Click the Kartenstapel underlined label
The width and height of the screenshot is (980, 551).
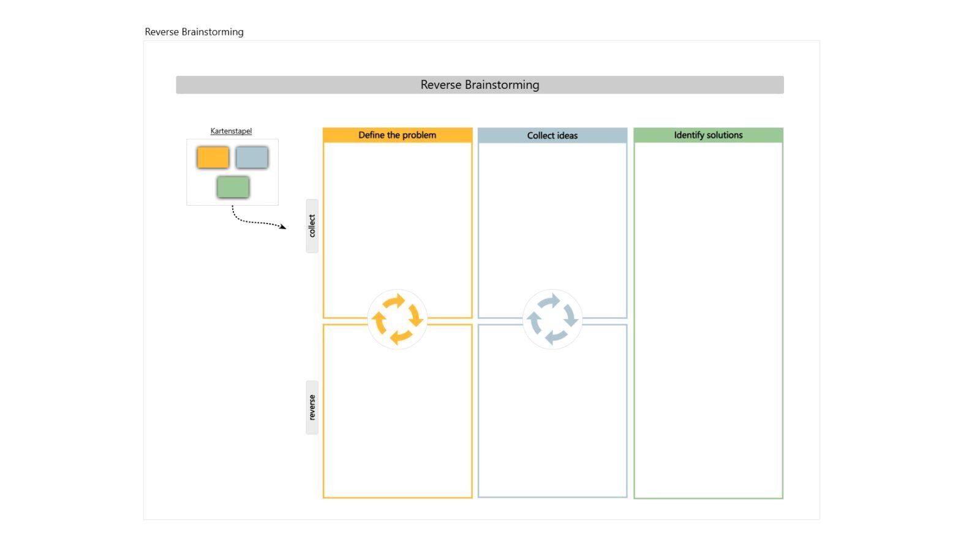231,131
